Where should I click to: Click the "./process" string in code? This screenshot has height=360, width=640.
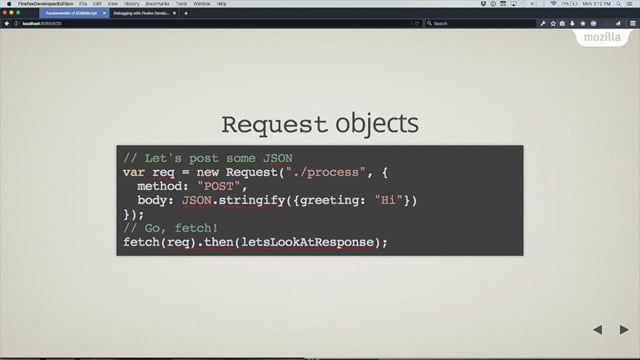pos(326,173)
